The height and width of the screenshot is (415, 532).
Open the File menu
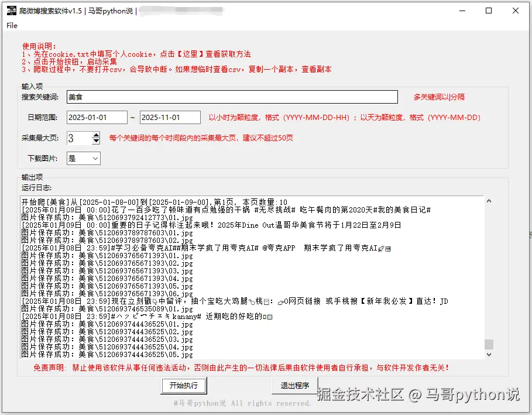11,26
